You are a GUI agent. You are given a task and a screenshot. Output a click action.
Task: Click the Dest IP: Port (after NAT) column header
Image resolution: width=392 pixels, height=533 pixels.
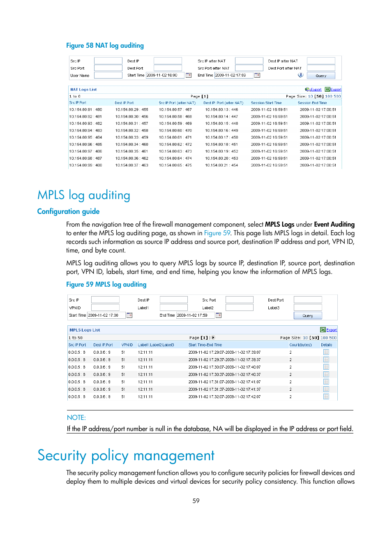(x=224, y=103)
